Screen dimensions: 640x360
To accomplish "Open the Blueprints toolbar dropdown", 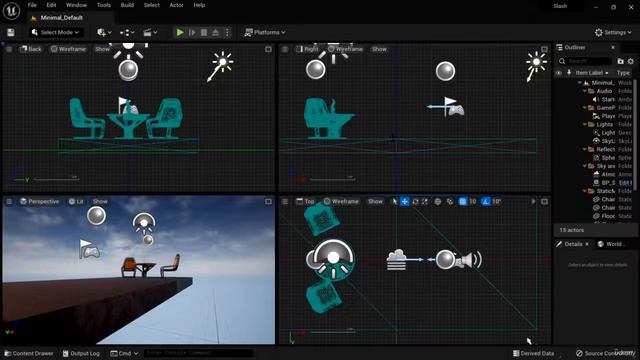I will 127,32.
